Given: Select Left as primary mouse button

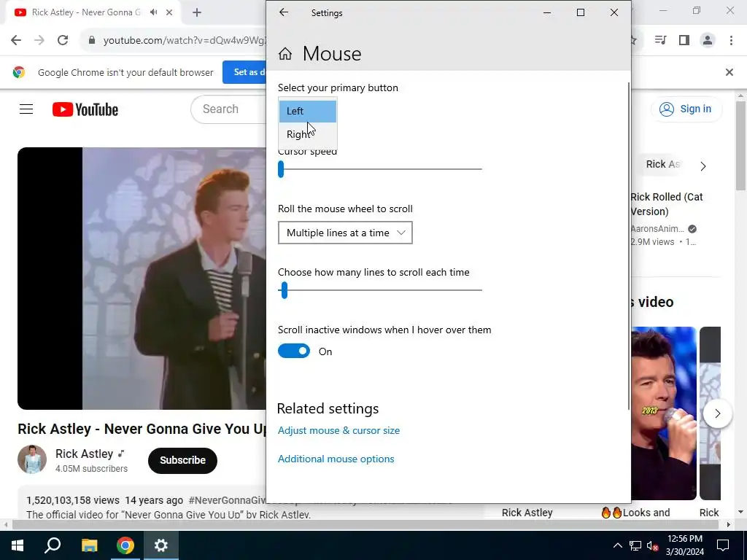Looking at the screenshot, I should pyautogui.click(x=307, y=111).
